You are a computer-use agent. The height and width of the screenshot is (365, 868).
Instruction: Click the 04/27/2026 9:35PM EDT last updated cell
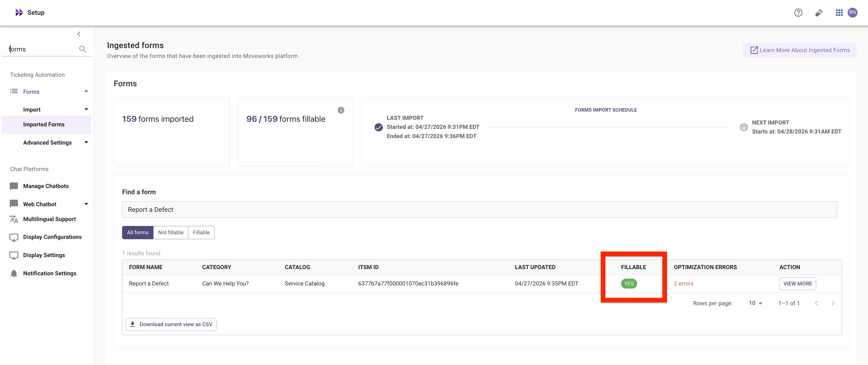pos(547,284)
